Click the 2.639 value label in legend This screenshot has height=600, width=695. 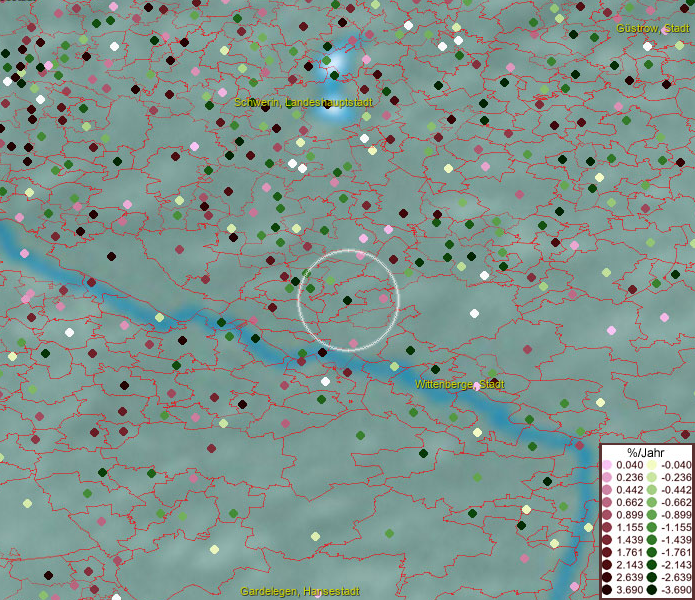coord(629,577)
